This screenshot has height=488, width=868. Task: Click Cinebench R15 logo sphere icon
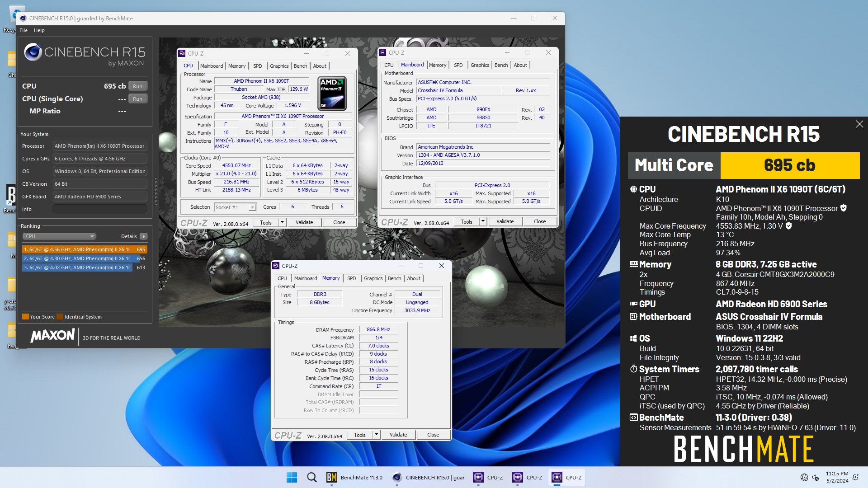tap(33, 52)
